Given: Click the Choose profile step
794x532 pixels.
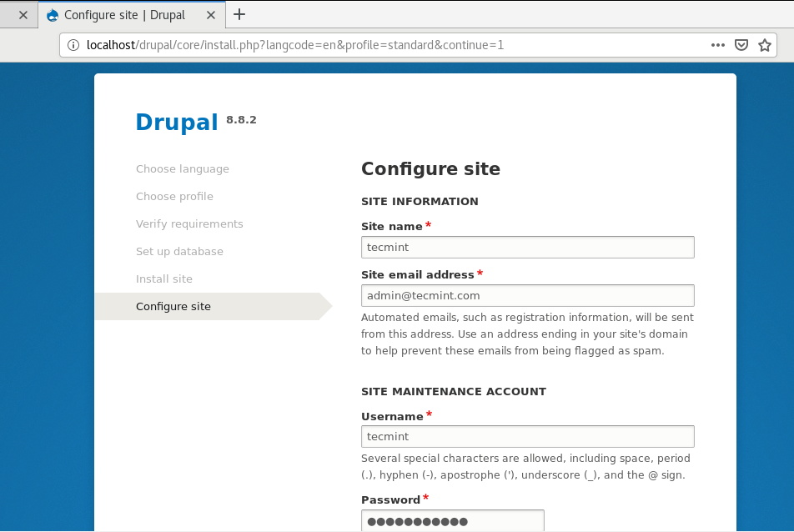Looking at the screenshot, I should click(x=174, y=197).
